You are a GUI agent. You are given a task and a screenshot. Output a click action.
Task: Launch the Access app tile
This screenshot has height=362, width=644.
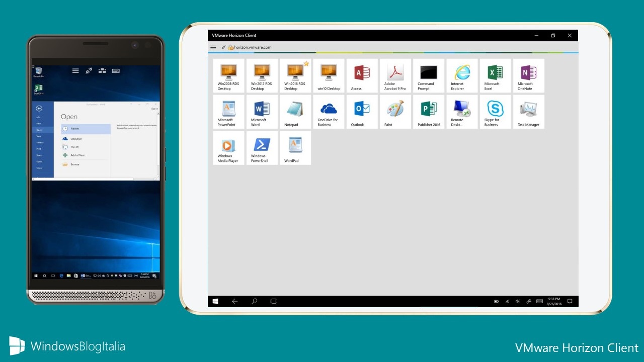(362, 76)
